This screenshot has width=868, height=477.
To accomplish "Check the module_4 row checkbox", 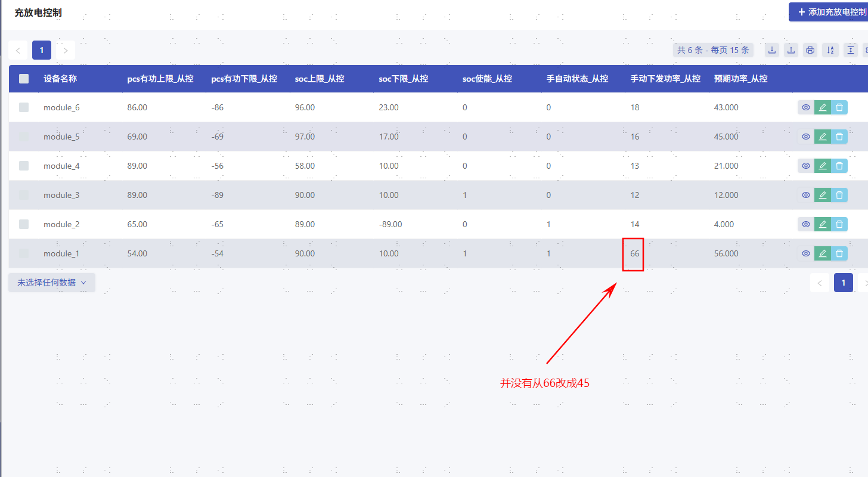I will pyautogui.click(x=24, y=166).
